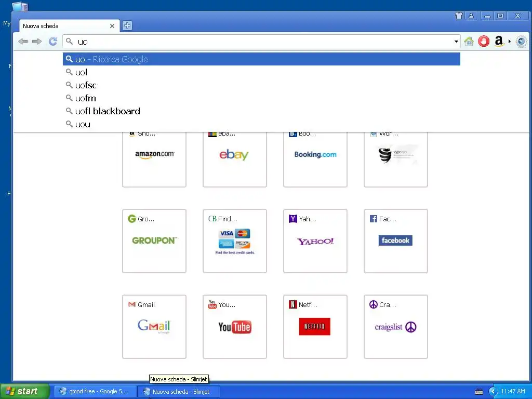
Task: Click the craigslist peace sign favicon
Action: tap(373, 304)
